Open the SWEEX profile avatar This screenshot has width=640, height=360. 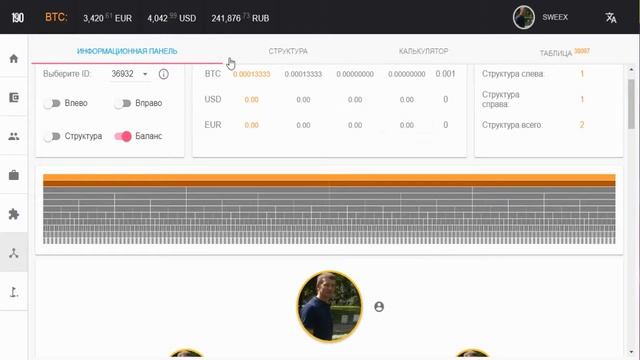point(524,18)
